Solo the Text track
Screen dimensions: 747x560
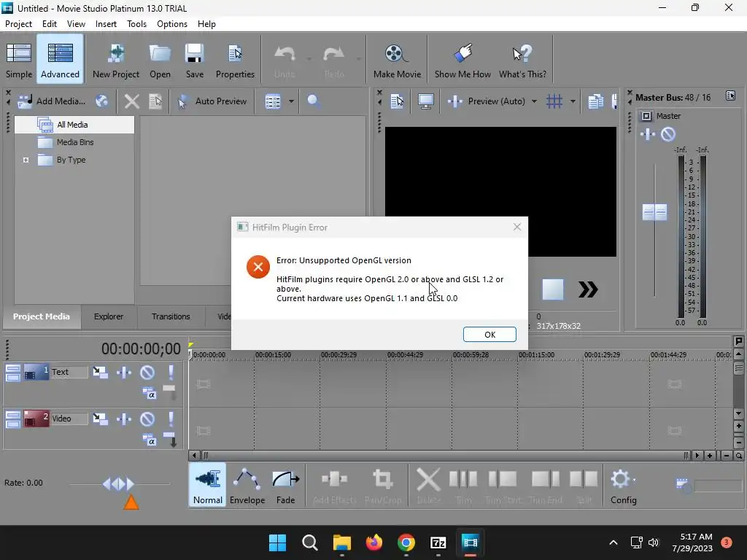point(171,372)
